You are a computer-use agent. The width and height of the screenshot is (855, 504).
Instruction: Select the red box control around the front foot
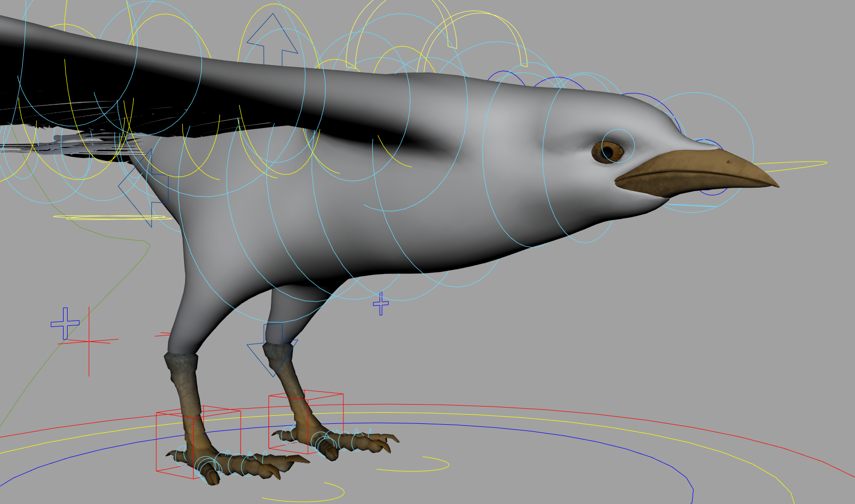(199, 441)
